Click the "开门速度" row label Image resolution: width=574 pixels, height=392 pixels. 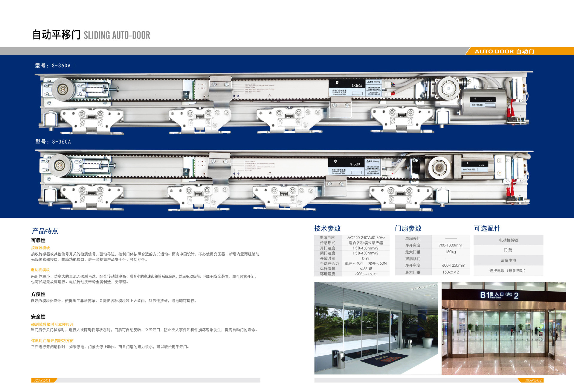(327, 248)
